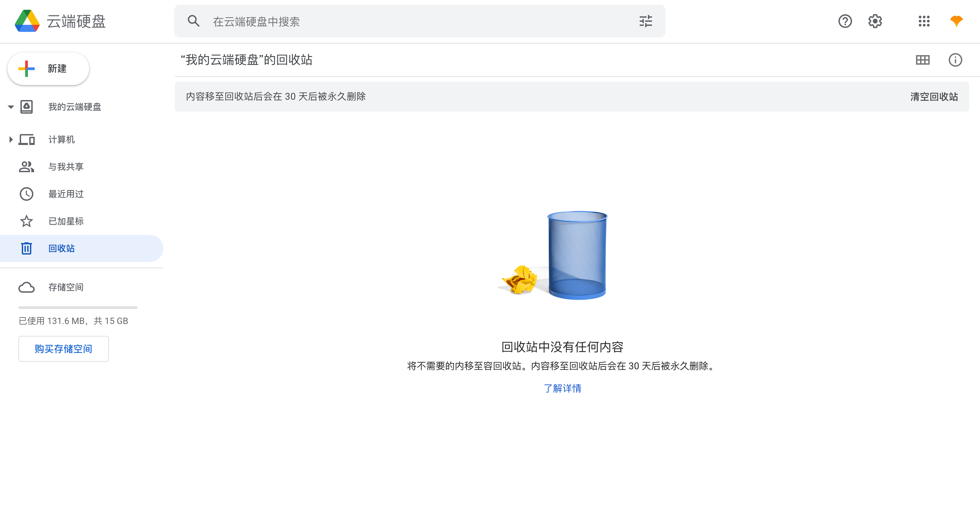Click the 我的云端硬盘 drive icon

(26, 107)
